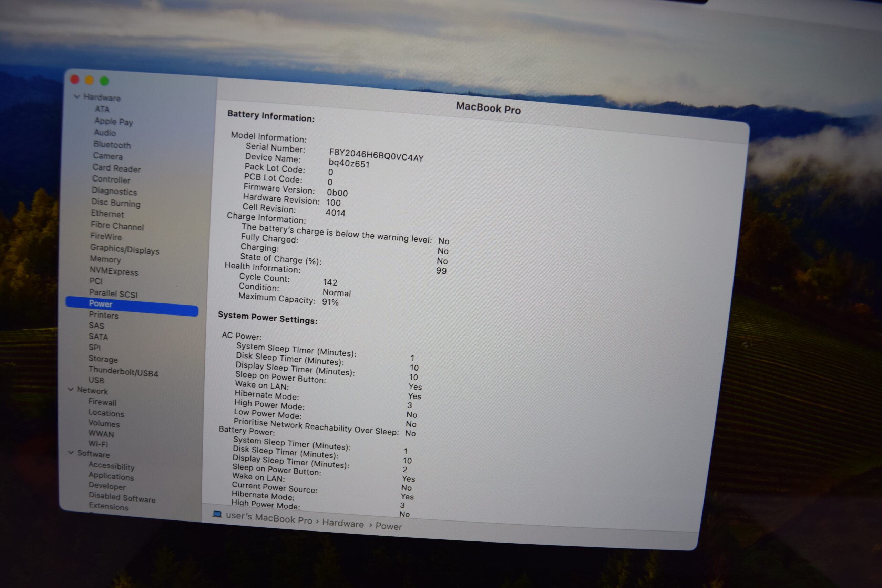The width and height of the screenshot is (882, 588).
Task: Collapse the Software section chevron
Action: pyautogui.click(x=71, y=453)
